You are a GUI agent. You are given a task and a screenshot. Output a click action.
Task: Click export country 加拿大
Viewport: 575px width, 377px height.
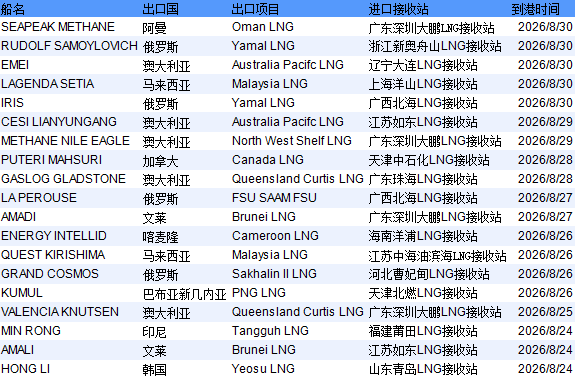click(160, 161)
